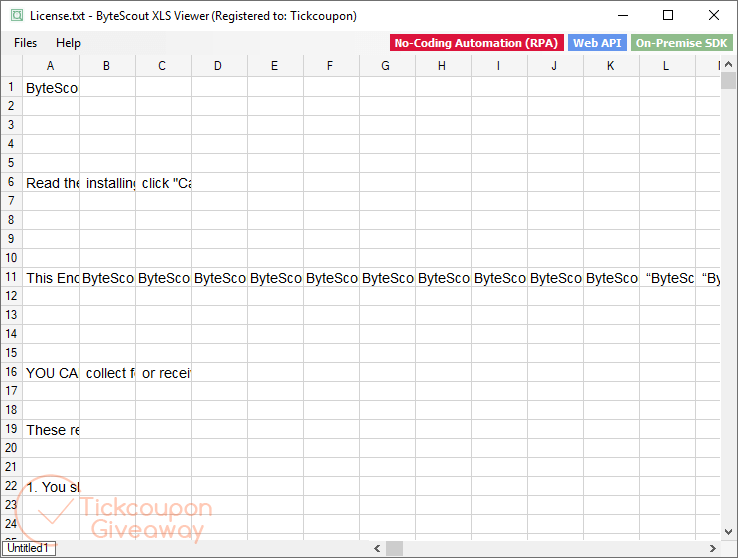Screen dimensions: 738x558
Task: Click cell C6 starting with click "Ca
Action: pos(163,183)
